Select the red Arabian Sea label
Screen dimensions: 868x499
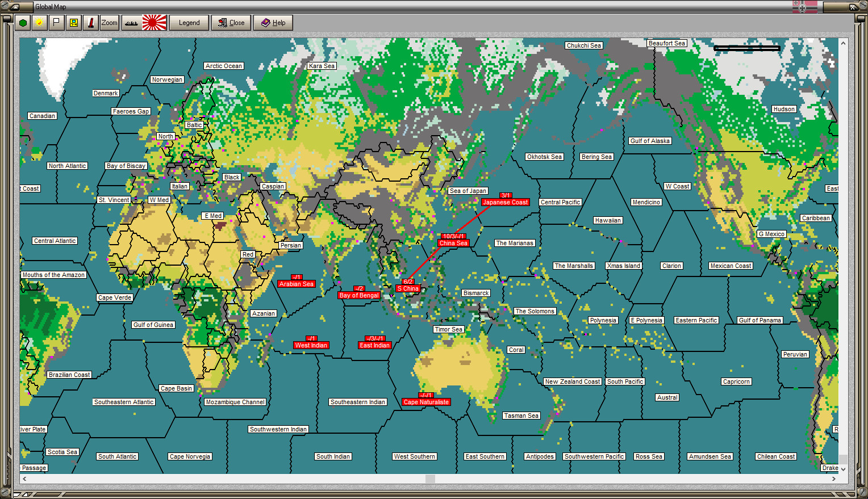click(x=297, y=284)
